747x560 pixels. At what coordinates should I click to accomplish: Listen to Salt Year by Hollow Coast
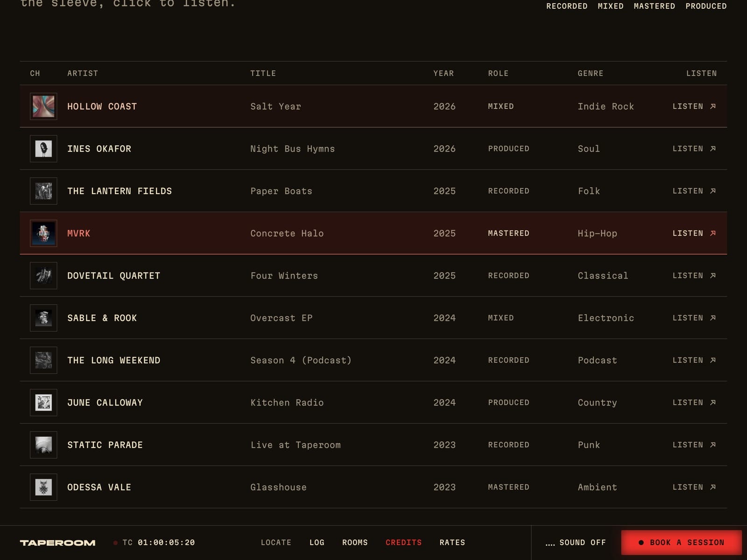pos(694,106)
